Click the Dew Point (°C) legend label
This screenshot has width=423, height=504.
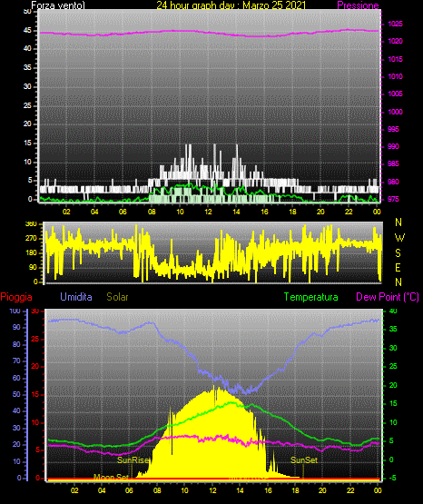(x=388, y=297)
